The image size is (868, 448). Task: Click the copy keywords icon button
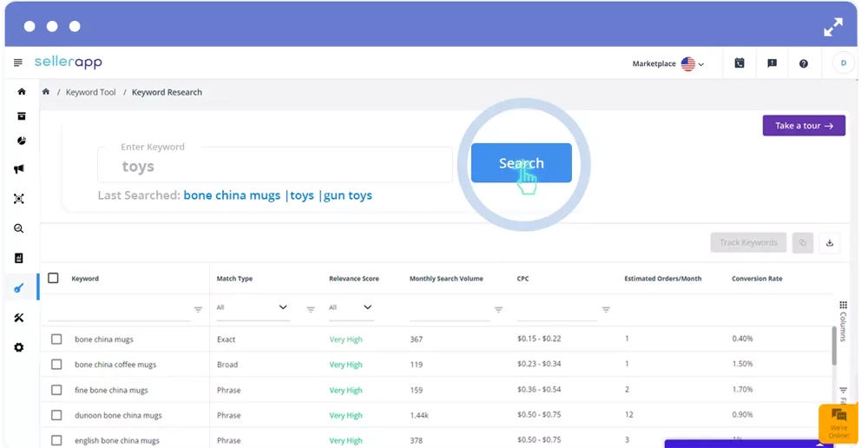tap(802, 242)
